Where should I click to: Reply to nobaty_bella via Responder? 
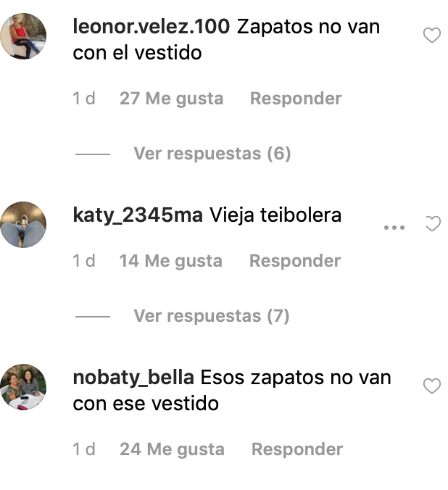tap(297, 449)
